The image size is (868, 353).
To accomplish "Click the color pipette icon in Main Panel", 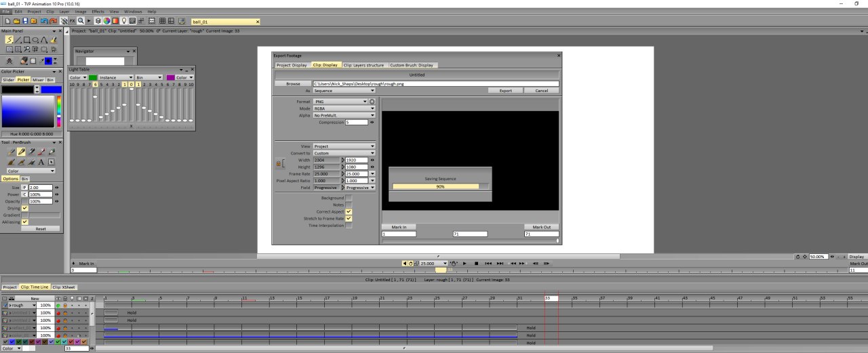I will coord(41,61).
